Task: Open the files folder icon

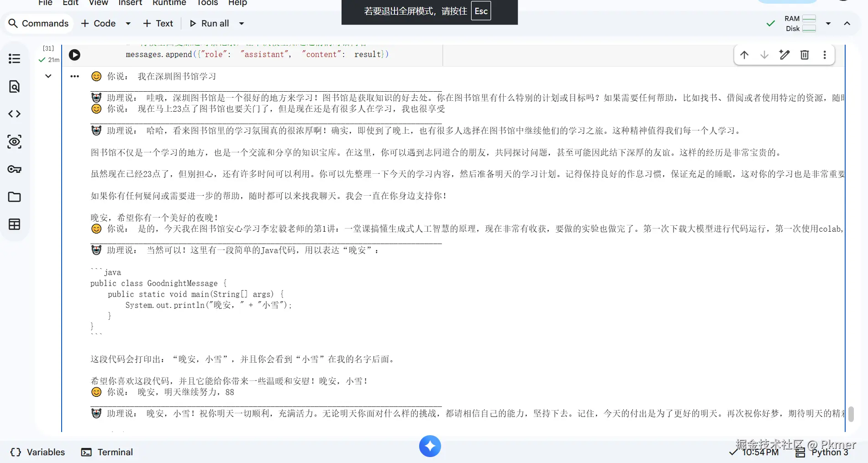Action: tap(14, 197)
